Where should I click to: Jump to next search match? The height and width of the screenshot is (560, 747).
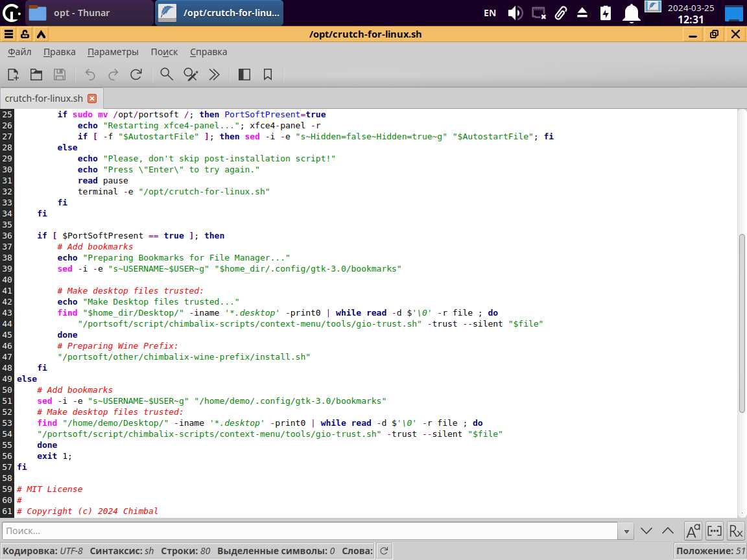click(x=646, y=531)
